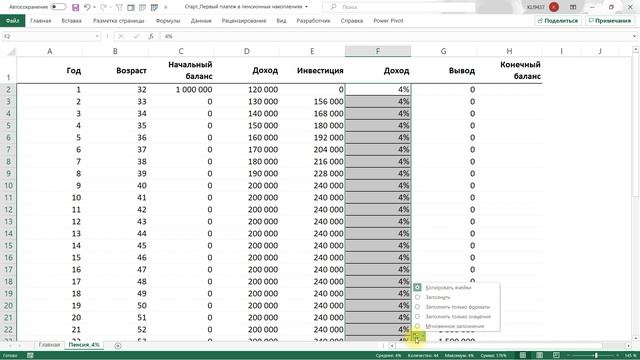Open the Данные ribbon tab
This screenshot has height=360, width=640.
click(201, 21)
